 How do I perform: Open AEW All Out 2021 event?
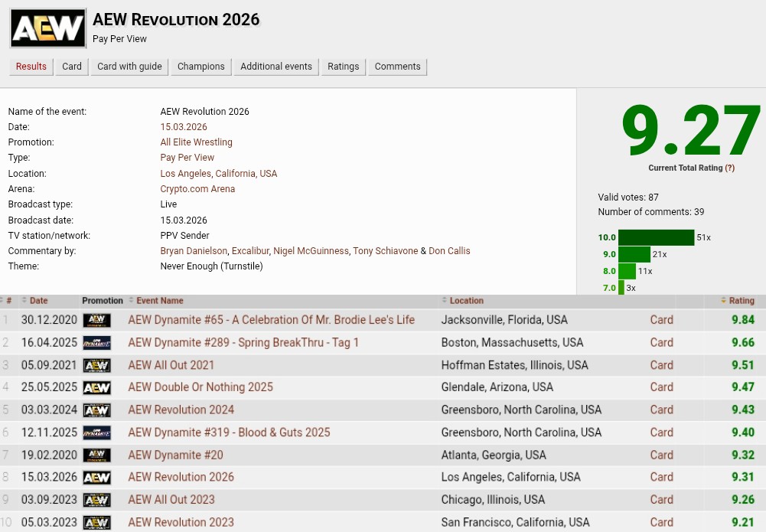tap(171, 365)
